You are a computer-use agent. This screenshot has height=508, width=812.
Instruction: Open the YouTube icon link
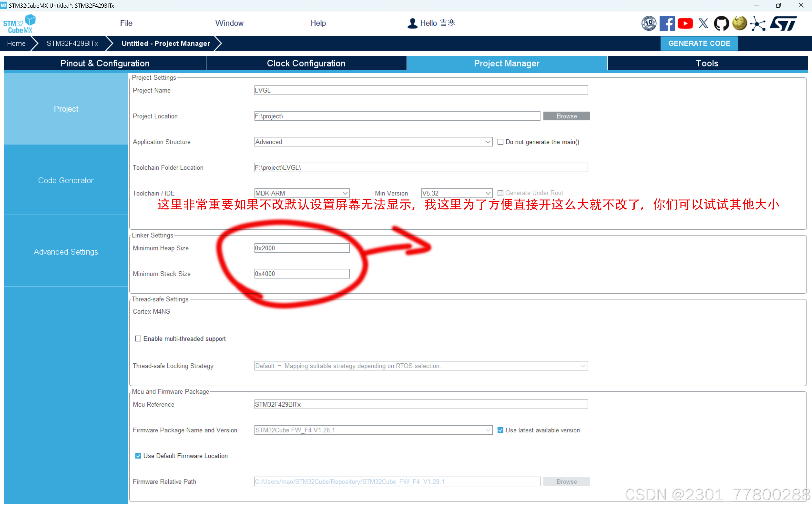pos(685,23)
